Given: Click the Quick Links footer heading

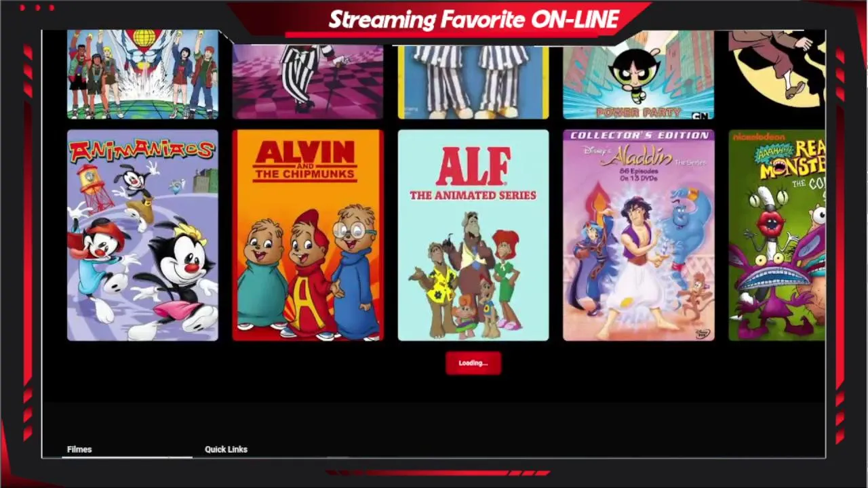Looking at the screenshot, I should (226, 449).
